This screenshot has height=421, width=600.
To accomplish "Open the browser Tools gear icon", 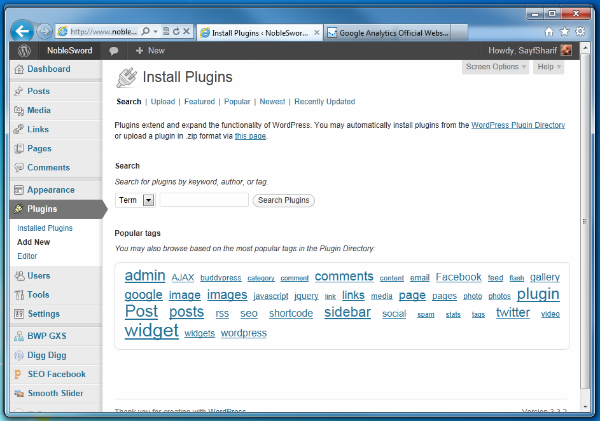I will [x=580, y=32].
